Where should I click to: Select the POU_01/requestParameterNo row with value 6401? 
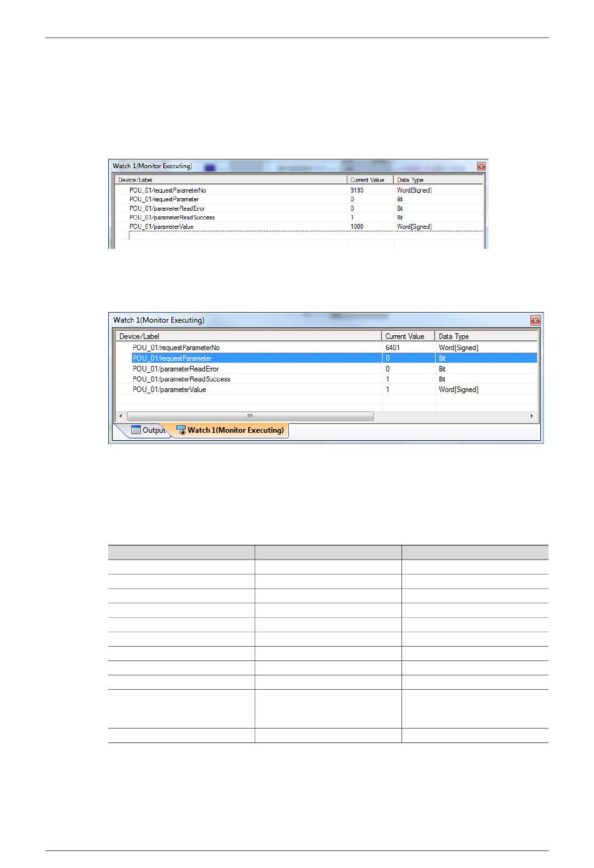pos(325,348)
